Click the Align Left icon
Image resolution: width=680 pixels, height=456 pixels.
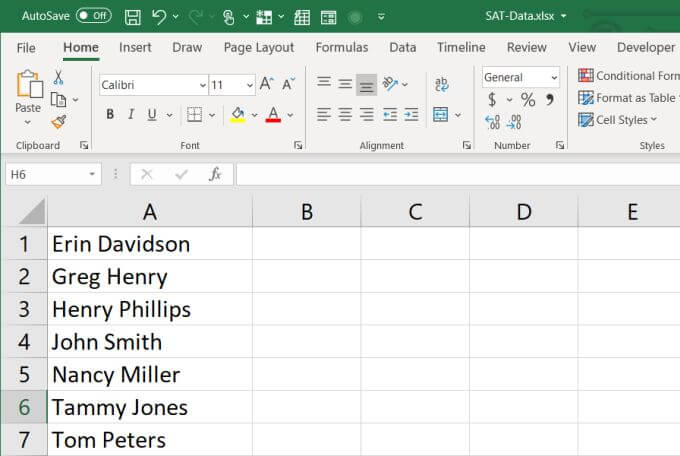(324, 115)
